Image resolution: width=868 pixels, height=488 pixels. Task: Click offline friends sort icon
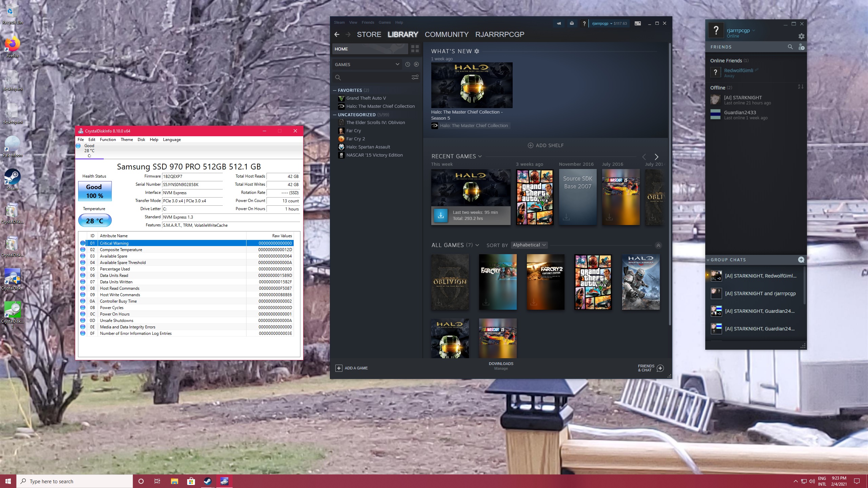801,87
